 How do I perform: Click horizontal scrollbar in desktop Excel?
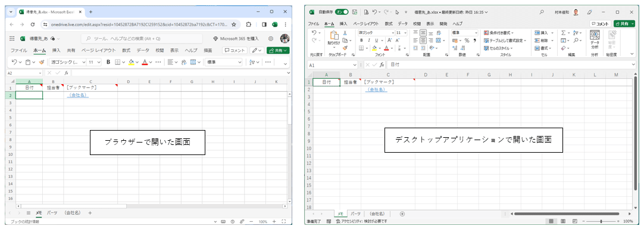[567, 214]
